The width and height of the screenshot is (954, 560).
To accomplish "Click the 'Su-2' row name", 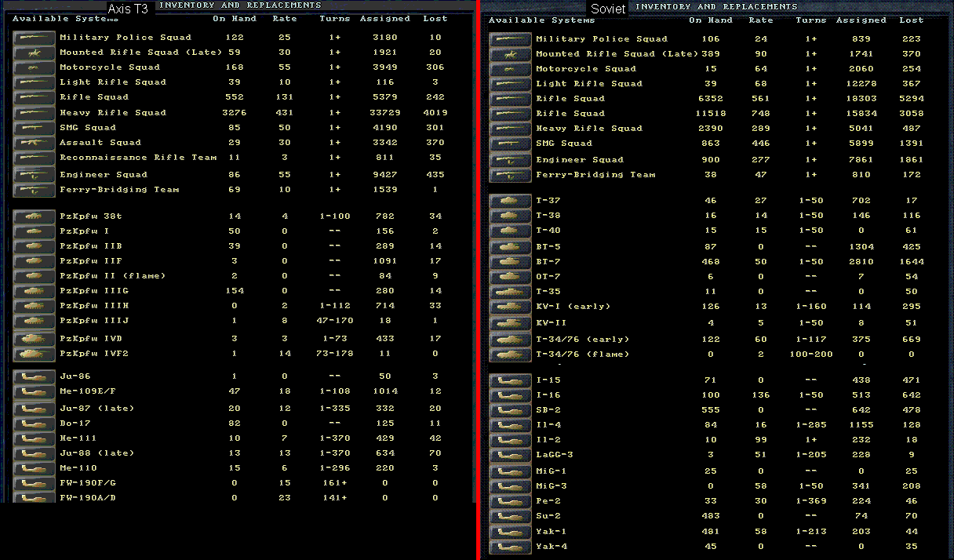I will pos(548,516).
